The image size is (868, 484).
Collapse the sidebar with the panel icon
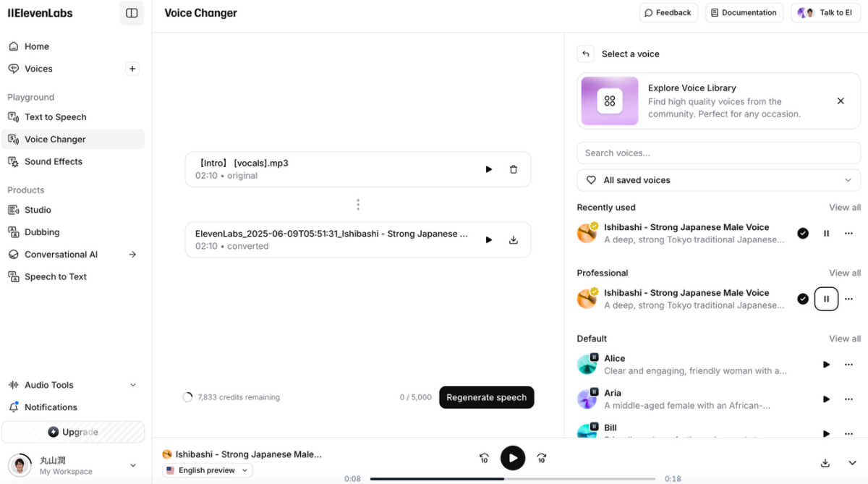[132, 13]
